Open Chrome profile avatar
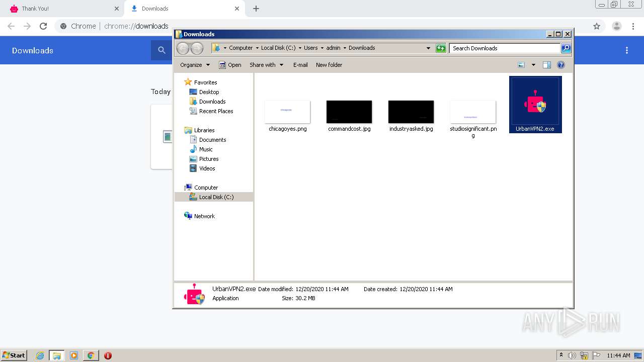Screen dimensions: 644x362 pyautogui.click(x=616, y=26)
